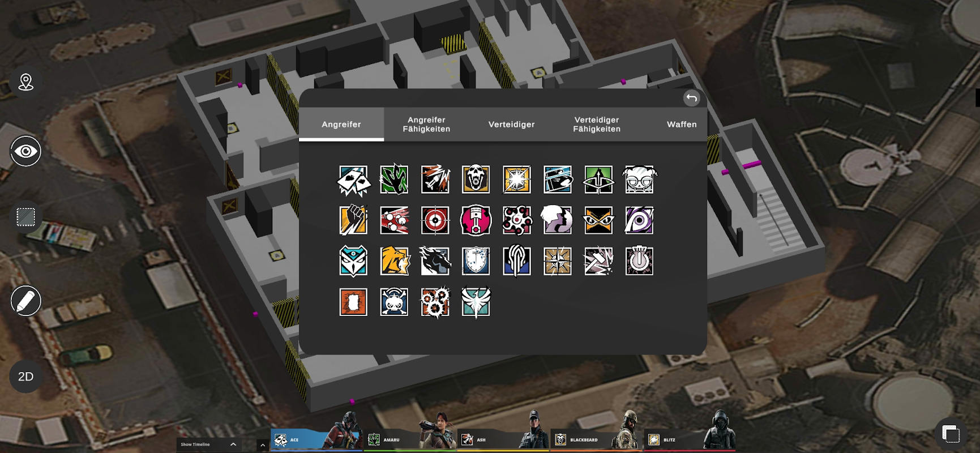Open the floor layers icon
The image size is (980, 453).
pyautogui.click(x=951, y=434)
